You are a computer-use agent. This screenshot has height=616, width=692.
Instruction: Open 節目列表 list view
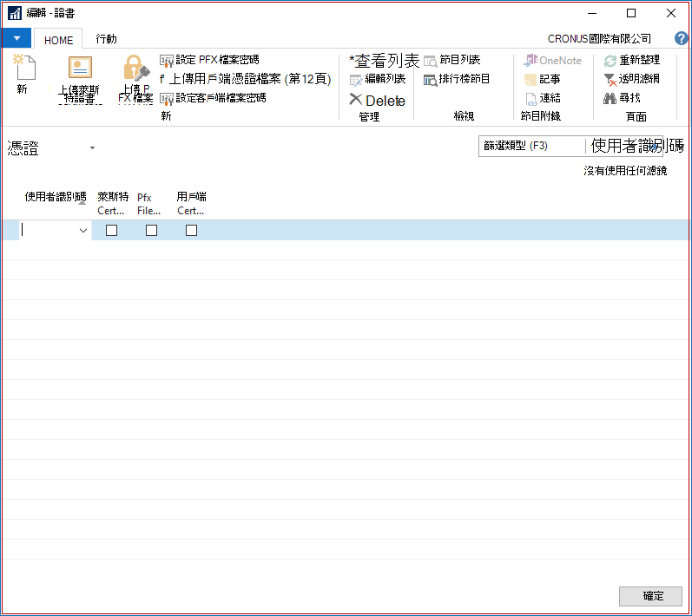pos(451,60)
